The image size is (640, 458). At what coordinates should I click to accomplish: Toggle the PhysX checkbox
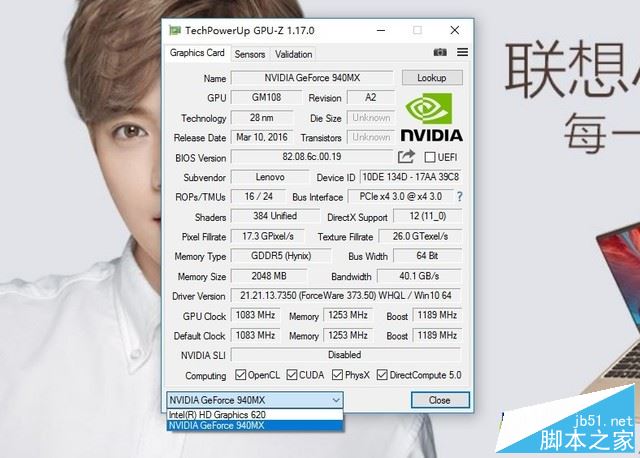(x=338, y=375)
